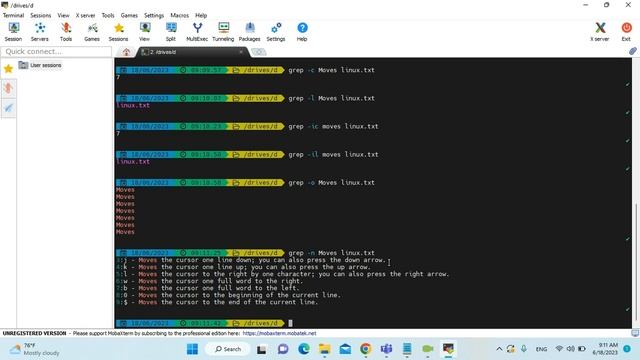Click the Exit power icon
This screenshot has height=360, width=640.
(626, 32)
